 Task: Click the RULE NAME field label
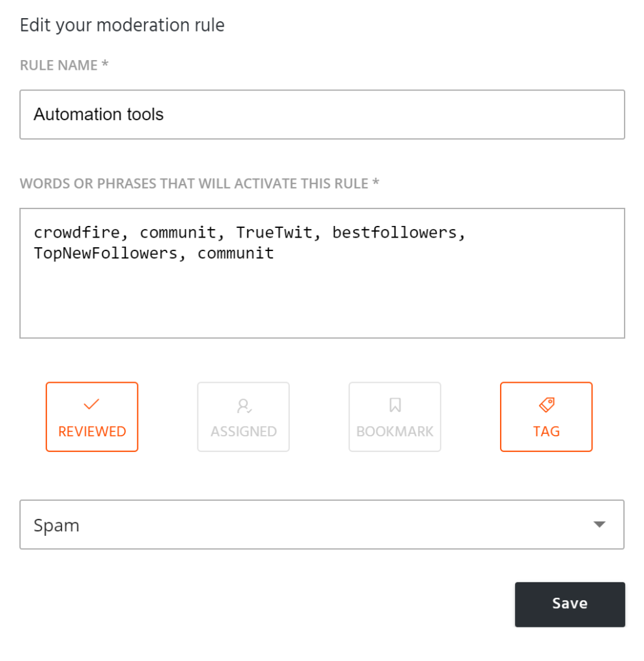point(64,65)
